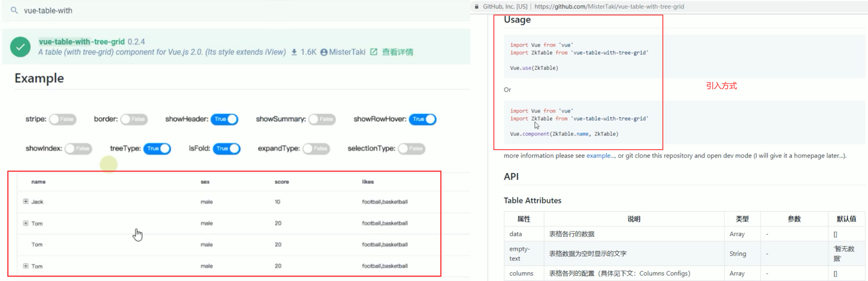Image resolution: width=868 pixels, height=281 pixels.
Task: Click the API heading
Action: pos(511,177)
